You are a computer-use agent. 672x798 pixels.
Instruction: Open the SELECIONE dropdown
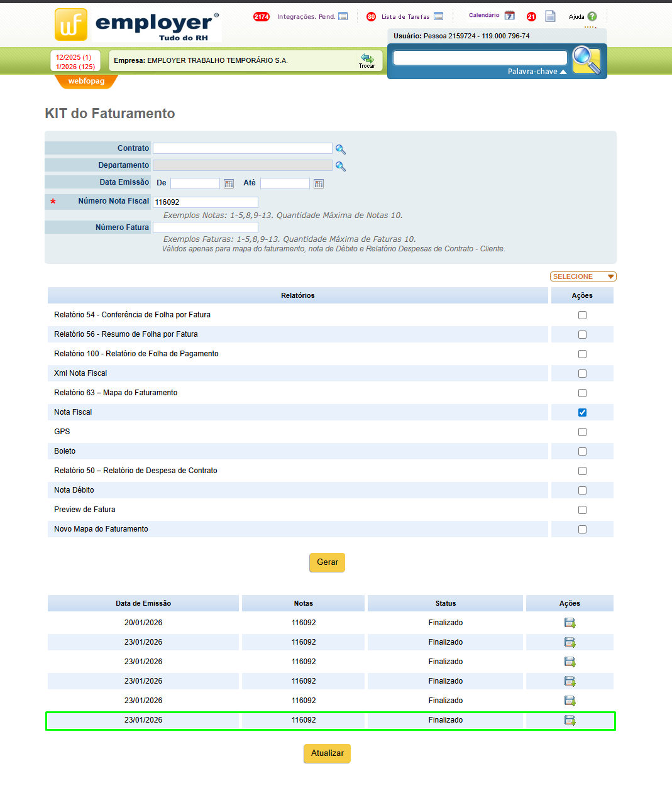tap(583, 276)
